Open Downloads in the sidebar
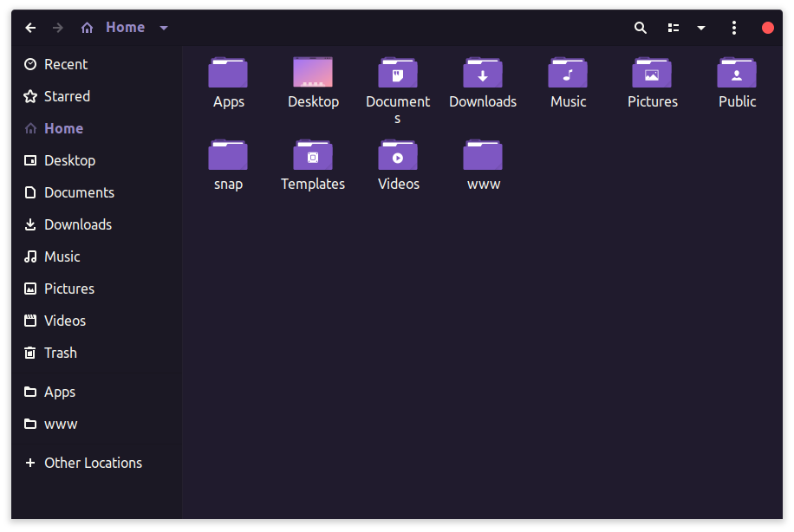 (x=96, y=224)
